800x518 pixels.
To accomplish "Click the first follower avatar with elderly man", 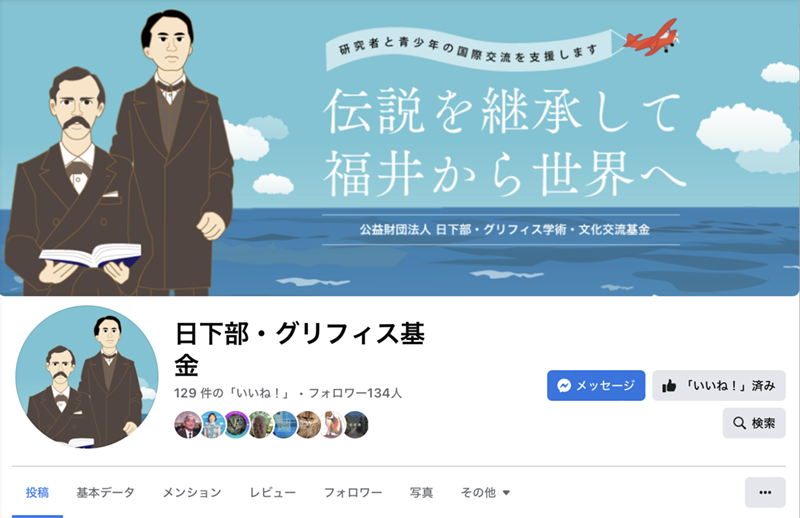I will pyautogui.click(x=187, y=425).
